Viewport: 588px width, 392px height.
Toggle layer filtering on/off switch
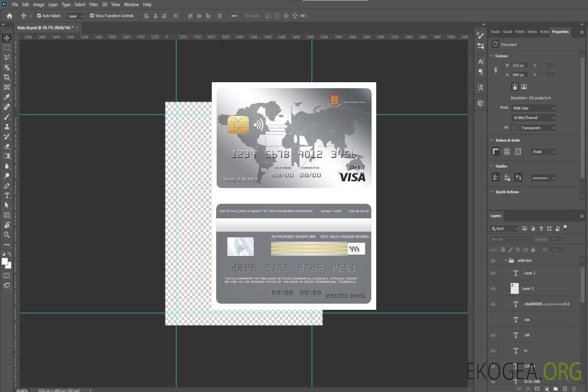tap(565, 228)
